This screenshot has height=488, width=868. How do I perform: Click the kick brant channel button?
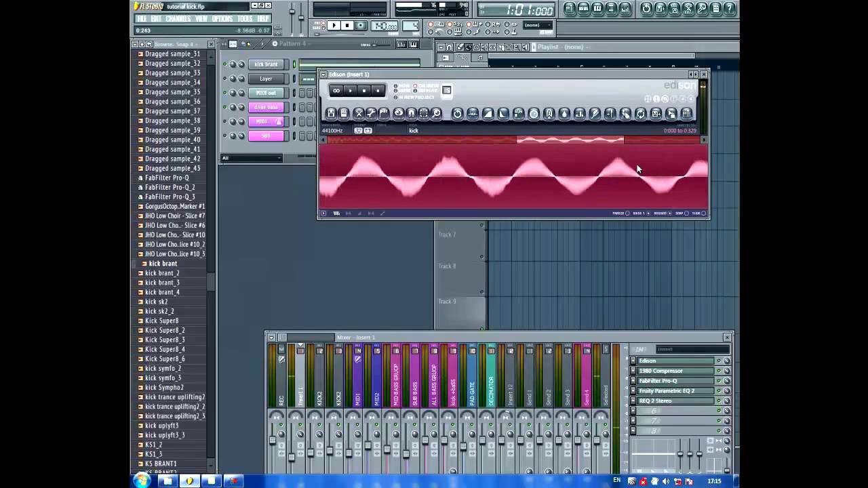tap(266, 64)
